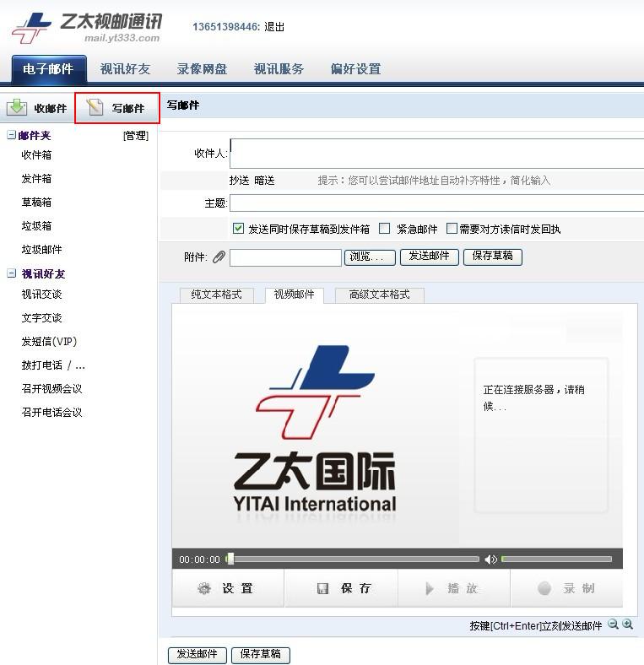Open 草稿箱 folder
Viewport: 644px width, 665px height.
36,203
